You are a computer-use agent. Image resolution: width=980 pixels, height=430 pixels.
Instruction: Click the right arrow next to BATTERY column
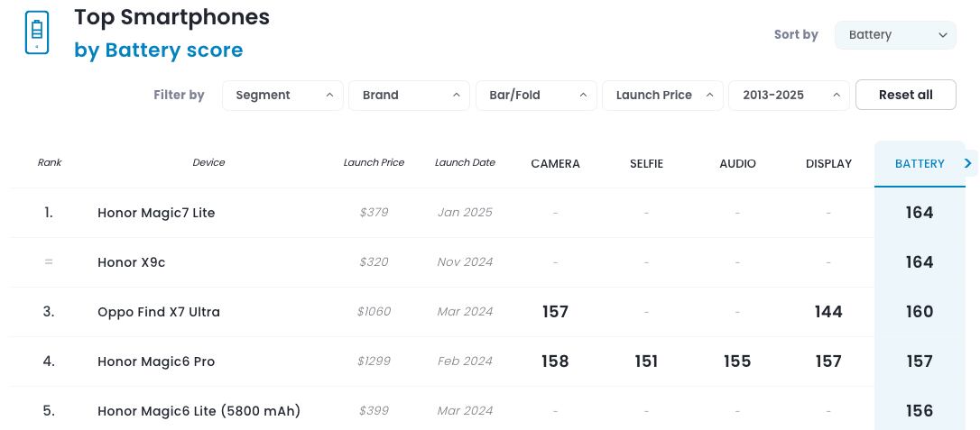tap(967, 163)
